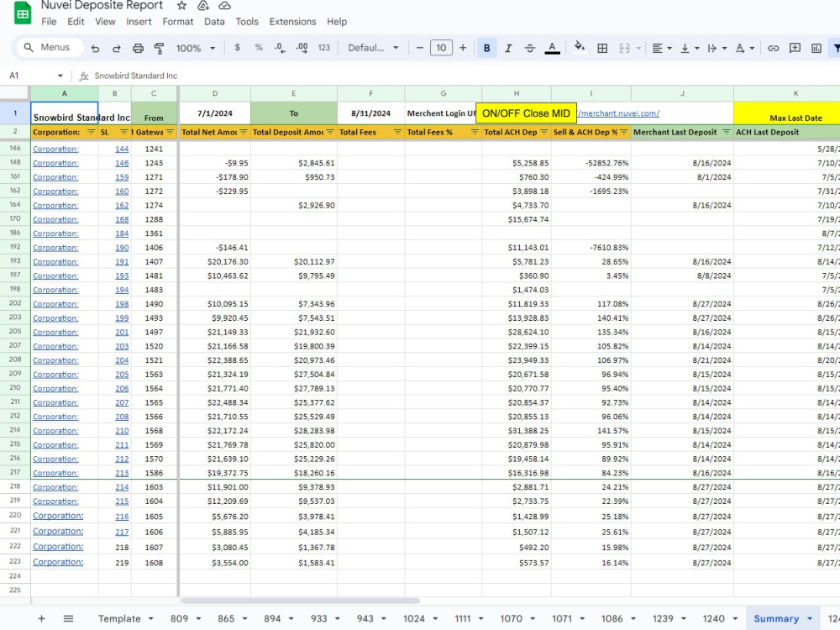Decrease decimal places

coord(280,48)
